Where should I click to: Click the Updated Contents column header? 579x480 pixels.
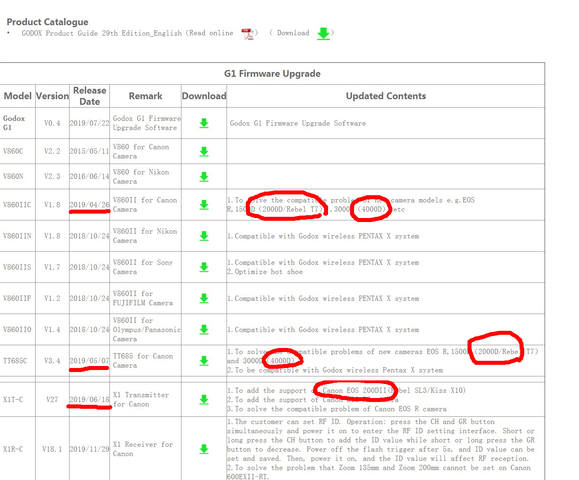coord(386,96)
